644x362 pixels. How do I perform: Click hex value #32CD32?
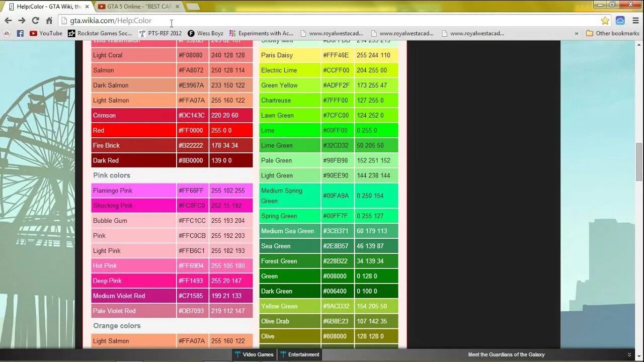click(336, 146)
